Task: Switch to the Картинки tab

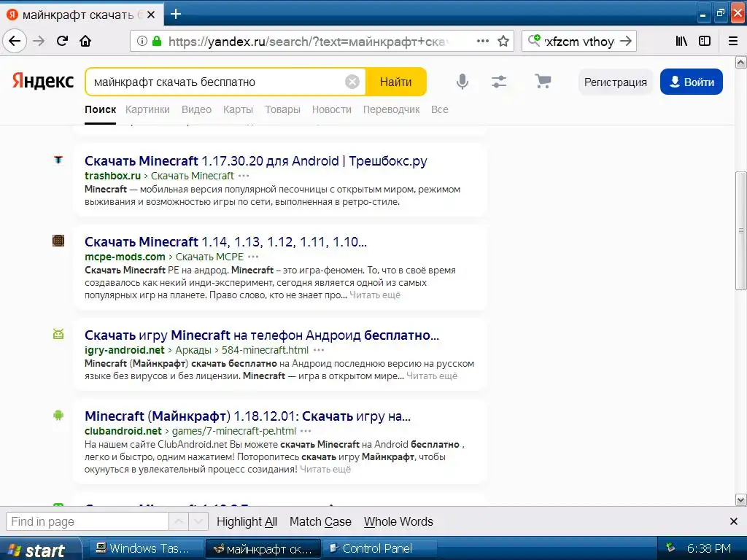Action: 147,109
